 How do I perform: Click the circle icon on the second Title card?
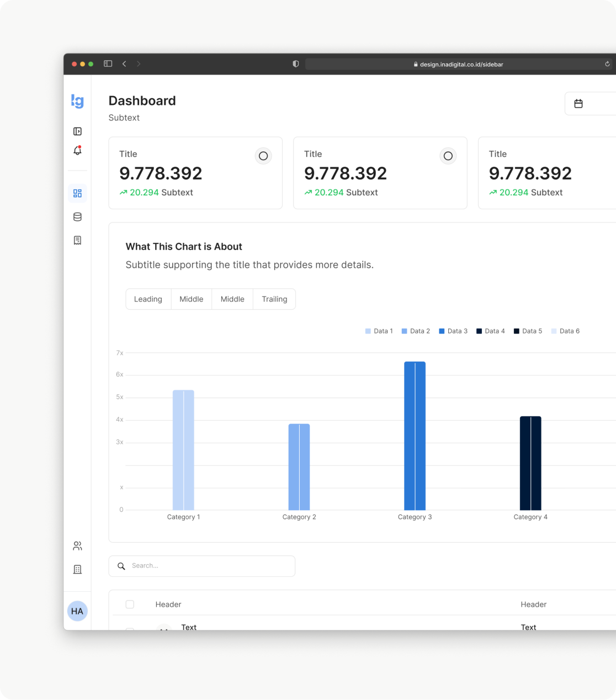(448, 156)
